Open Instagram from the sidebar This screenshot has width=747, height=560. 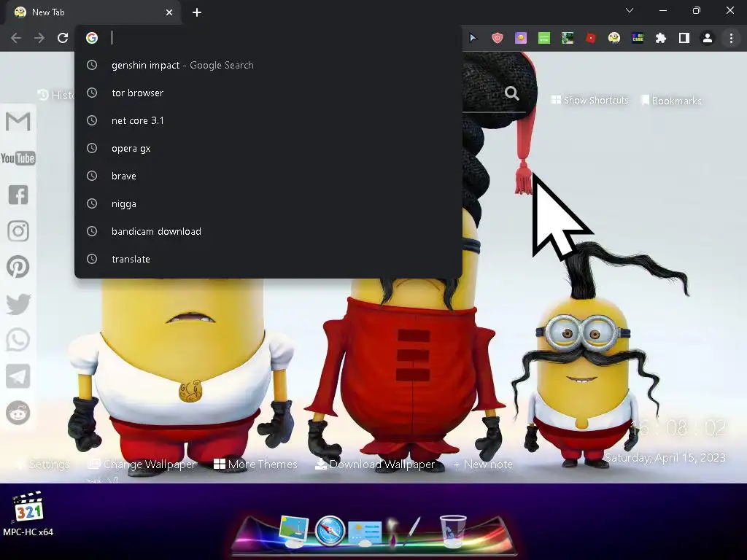click(18, 231)
